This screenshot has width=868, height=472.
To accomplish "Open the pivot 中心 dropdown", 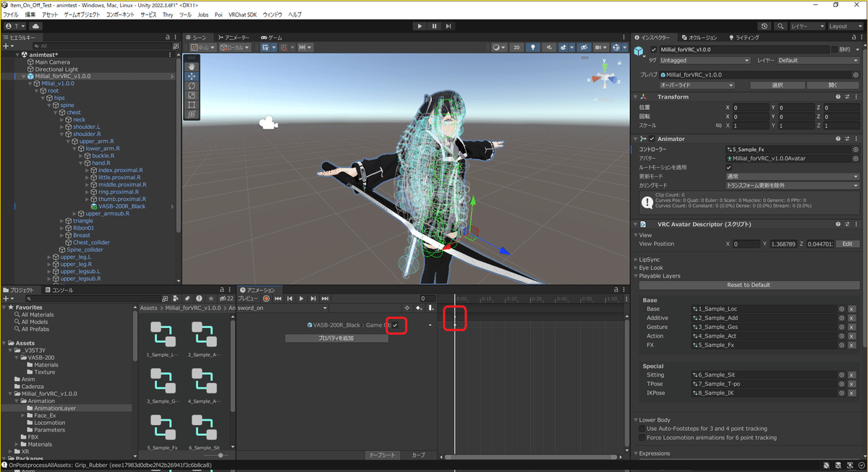I will point(203,47).
